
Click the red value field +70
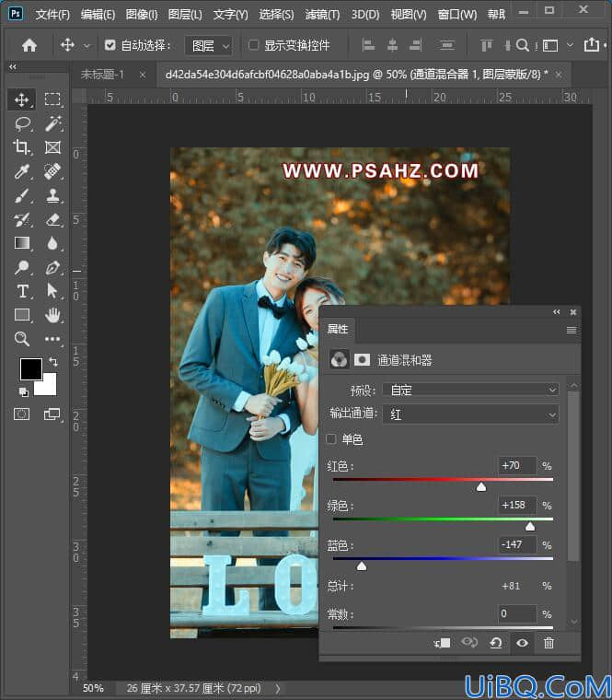coord(517,465)
